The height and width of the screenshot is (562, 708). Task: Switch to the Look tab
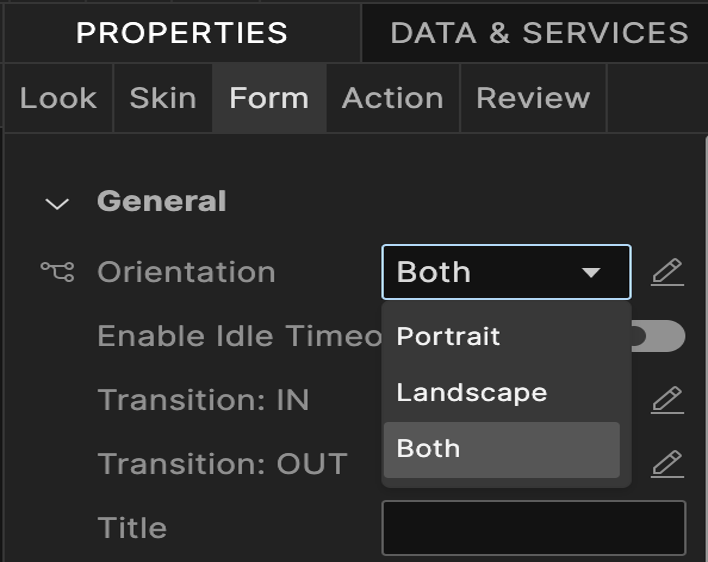58,98
